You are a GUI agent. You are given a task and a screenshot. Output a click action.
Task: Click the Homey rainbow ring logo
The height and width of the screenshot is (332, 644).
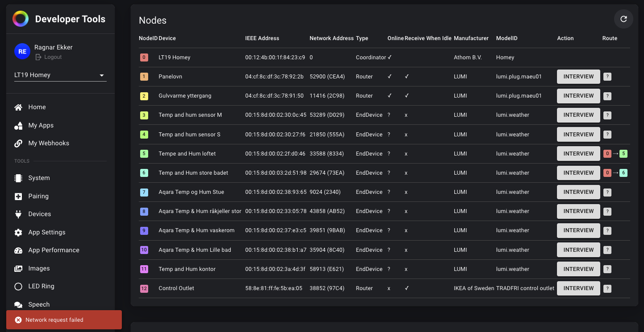point(21,19)
